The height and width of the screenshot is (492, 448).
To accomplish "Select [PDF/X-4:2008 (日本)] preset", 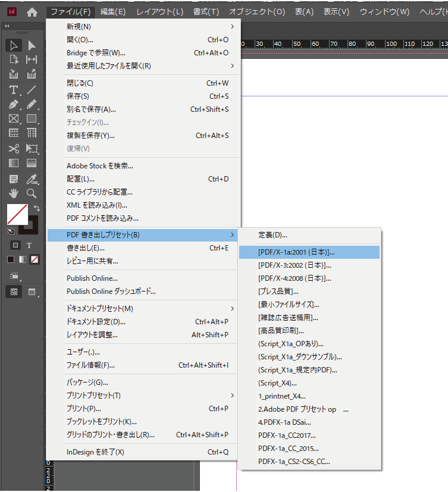I will pyautogui.click(x=309, y=278).
